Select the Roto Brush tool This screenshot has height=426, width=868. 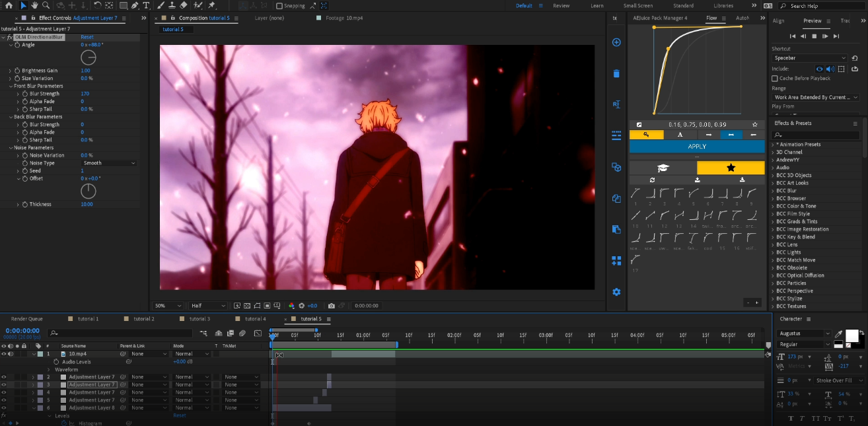point(198,5)
